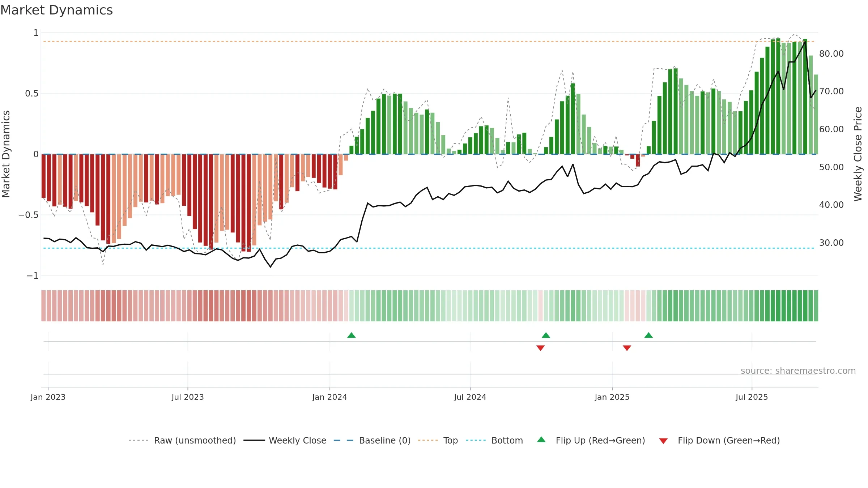Screen dimensions: 868x488
Task: Click the 70.00 price axis label
Action: pyautogui.click(x=831, y=91)
